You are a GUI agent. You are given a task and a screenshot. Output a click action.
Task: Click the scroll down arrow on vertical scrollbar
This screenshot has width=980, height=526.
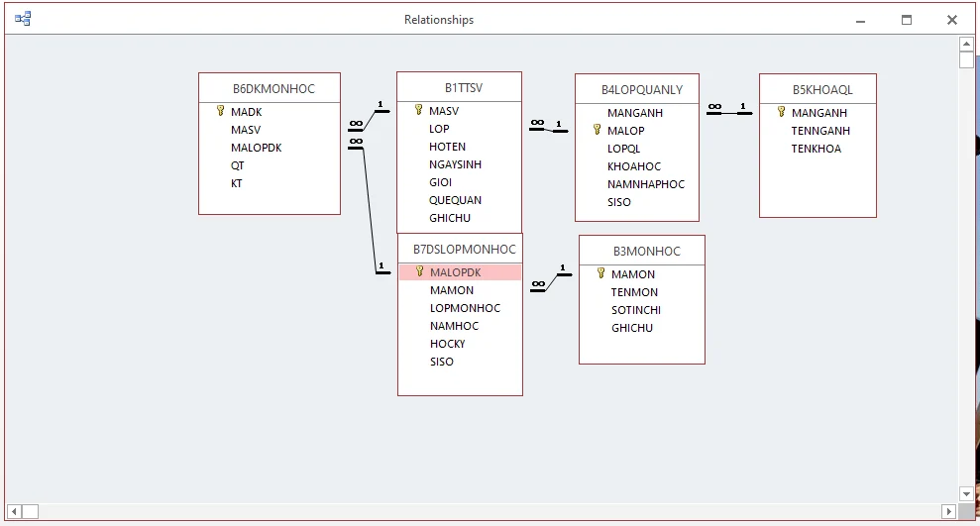tap(966, 493)
